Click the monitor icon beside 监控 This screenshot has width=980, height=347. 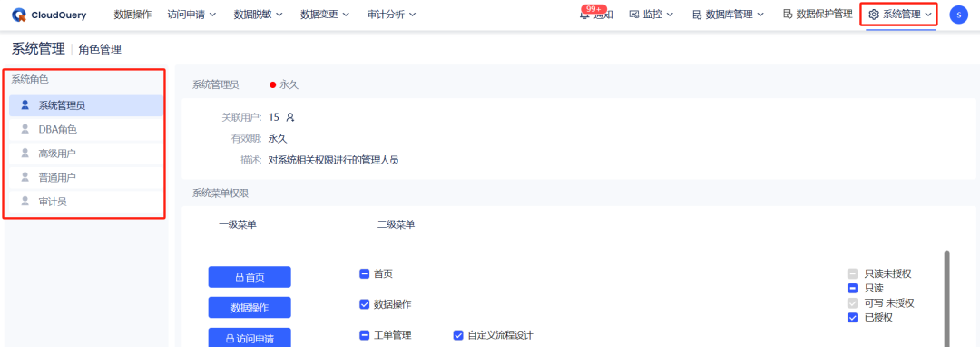pyautogui.click(x=633, y=15)
